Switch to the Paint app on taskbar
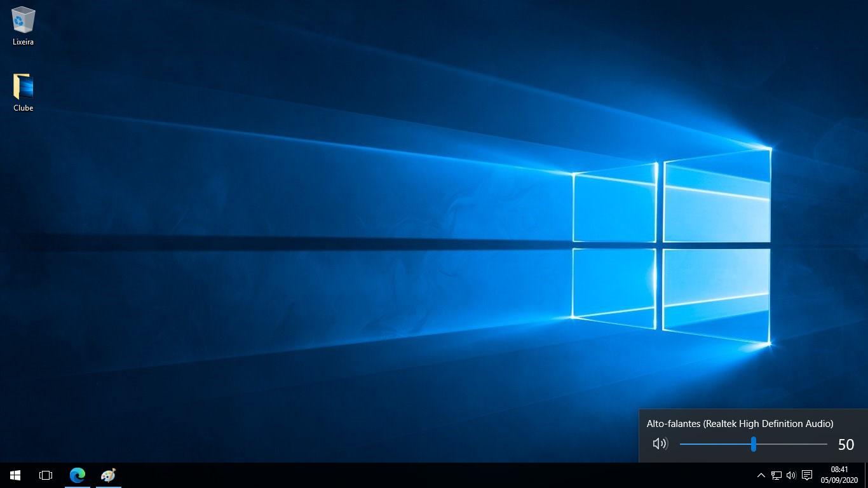 (109, 475)
